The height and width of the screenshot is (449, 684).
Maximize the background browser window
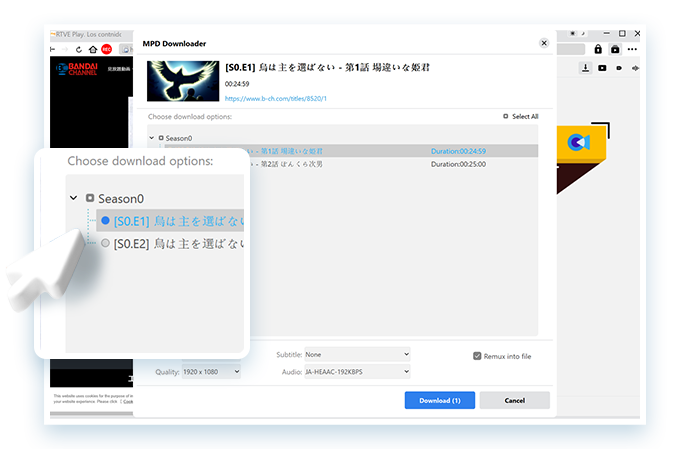622,33
